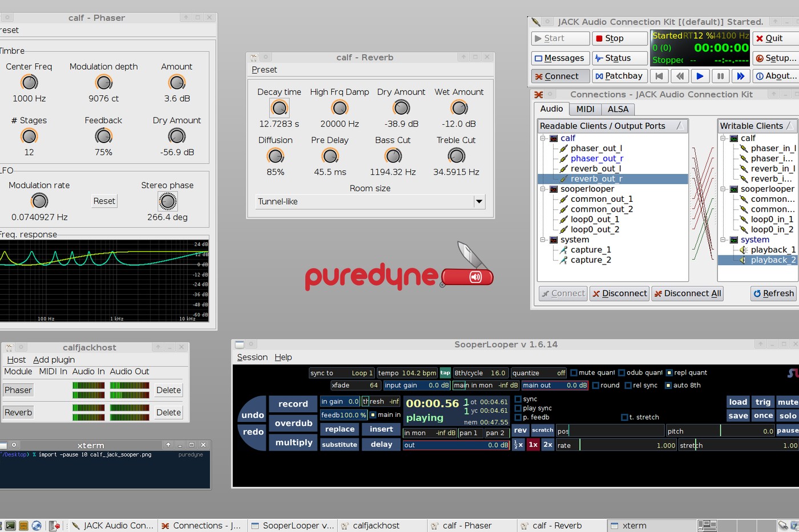Click the Phaser Modulation depth knob
The width and height of the screenshot is (799, 532).
click(x=104, y=82)
